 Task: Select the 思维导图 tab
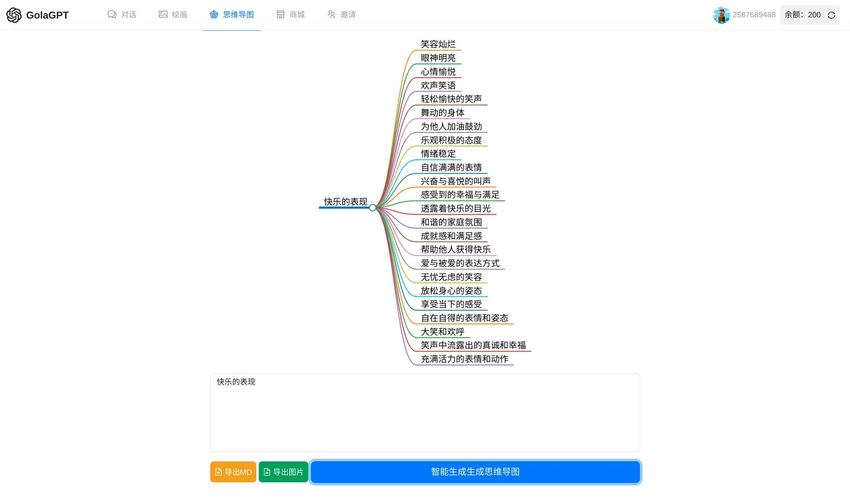point(231,15)
